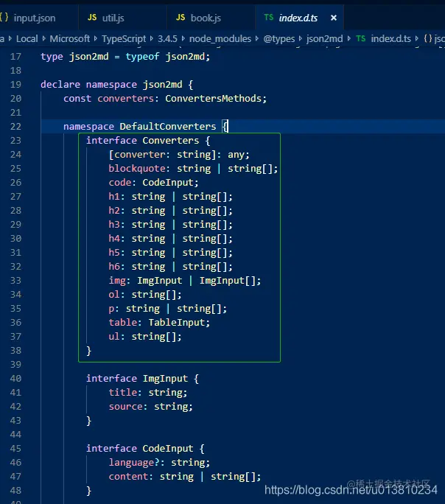
Task: Click the 'ol' property on line 34
Action: point(114,295)
